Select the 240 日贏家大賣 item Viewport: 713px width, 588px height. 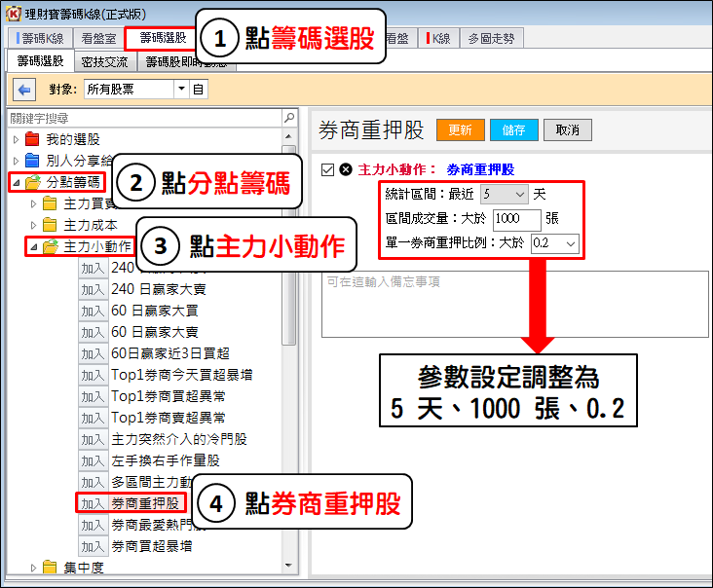pos(159,289)
